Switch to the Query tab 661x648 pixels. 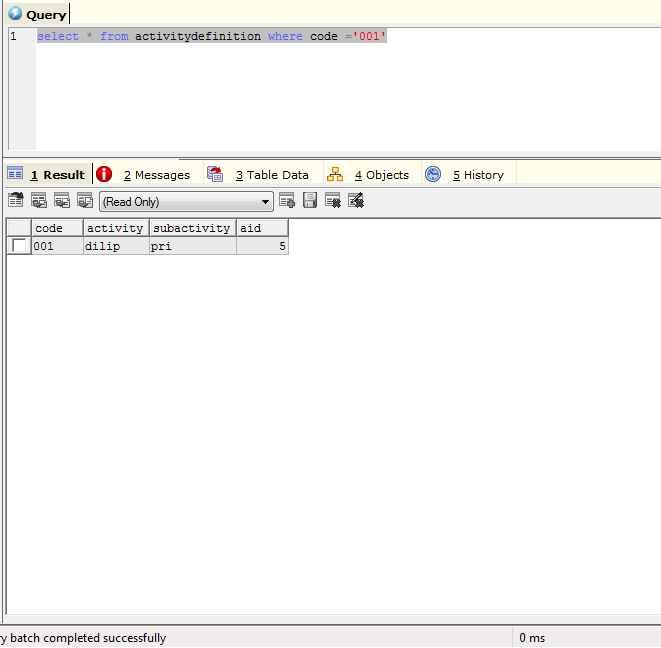[x=37, y=14]
